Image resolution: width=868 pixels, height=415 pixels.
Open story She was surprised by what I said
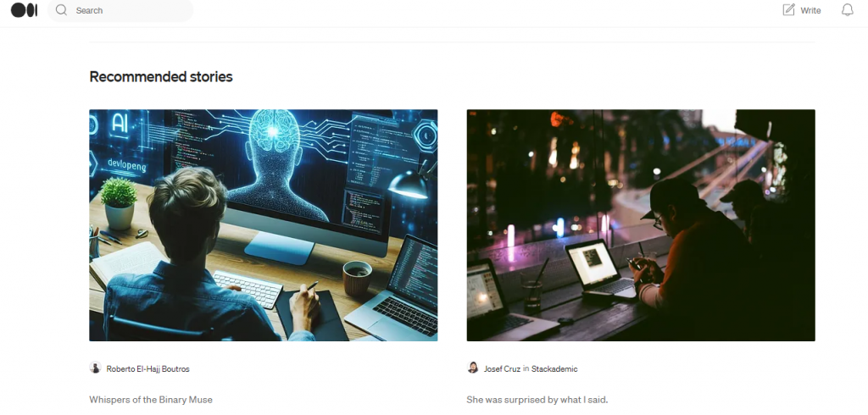(x=537, y=400)
